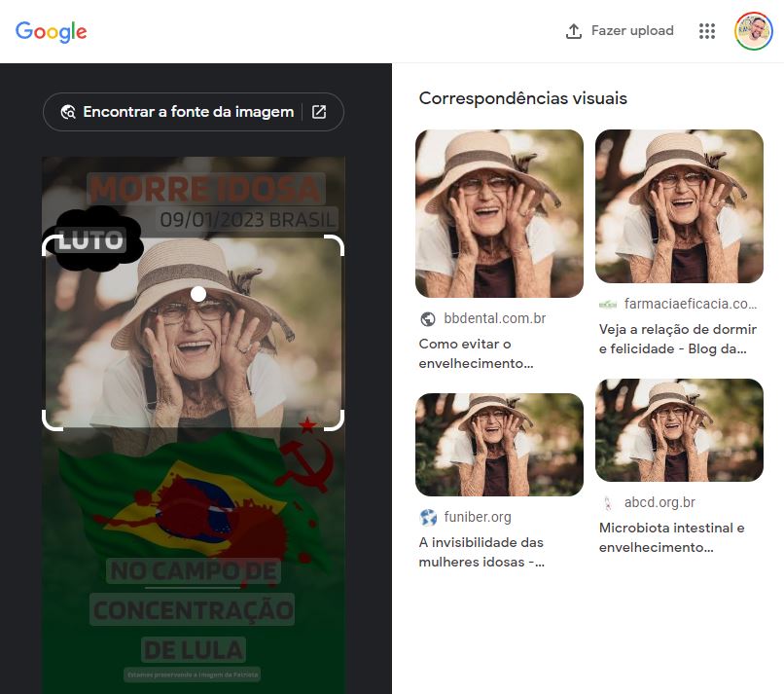Open 'Veja a relação de dormir' result
The image size is (784, 694).
coord(678,339)
